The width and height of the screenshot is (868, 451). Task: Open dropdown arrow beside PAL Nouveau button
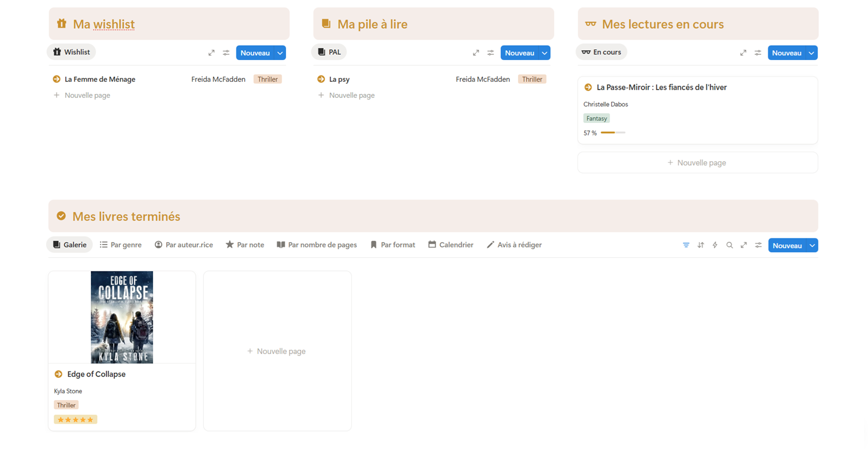(544, 53)
